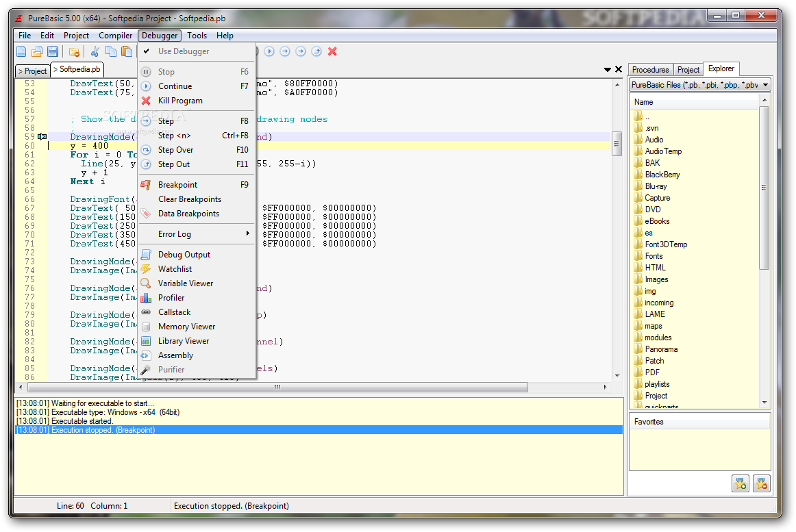Open the Callstack menu entry

197,312
